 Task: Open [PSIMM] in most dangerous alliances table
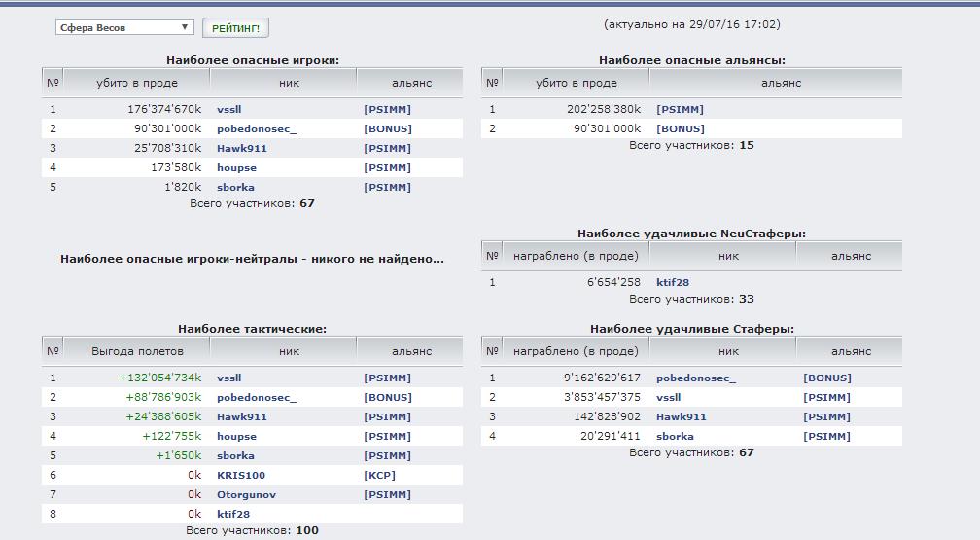click(x=680, y=110)
